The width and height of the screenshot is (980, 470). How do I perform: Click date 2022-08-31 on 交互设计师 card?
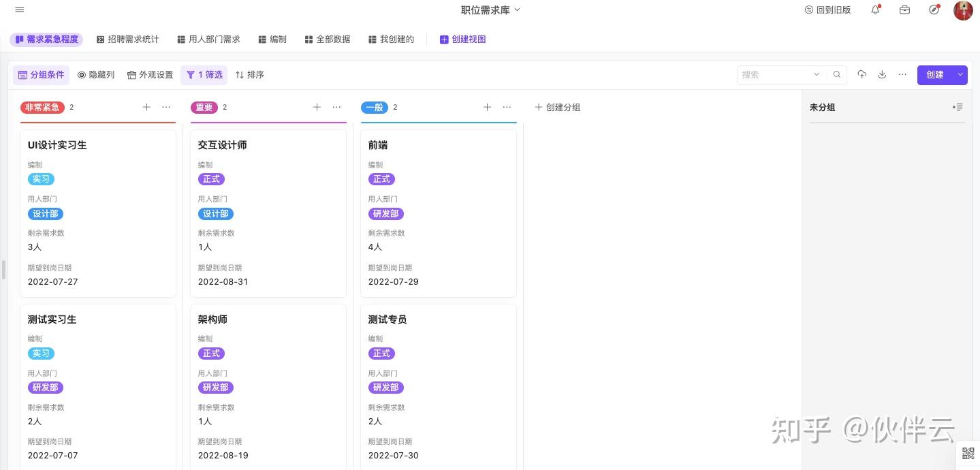[223, 282]
